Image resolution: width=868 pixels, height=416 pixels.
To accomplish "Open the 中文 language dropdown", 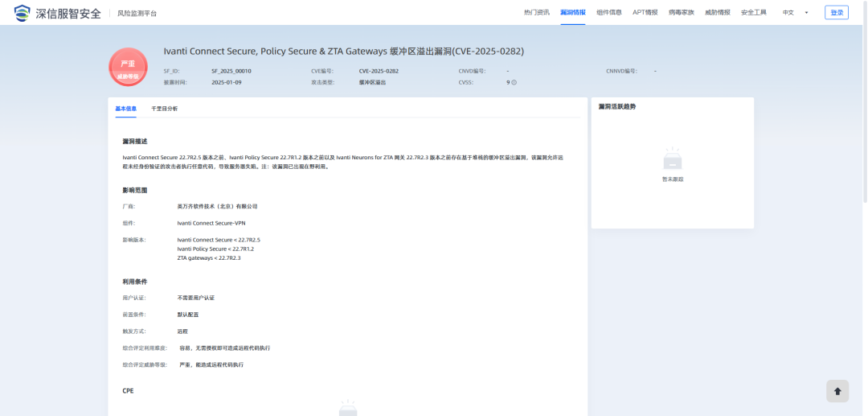I will (x=795, y=12).
